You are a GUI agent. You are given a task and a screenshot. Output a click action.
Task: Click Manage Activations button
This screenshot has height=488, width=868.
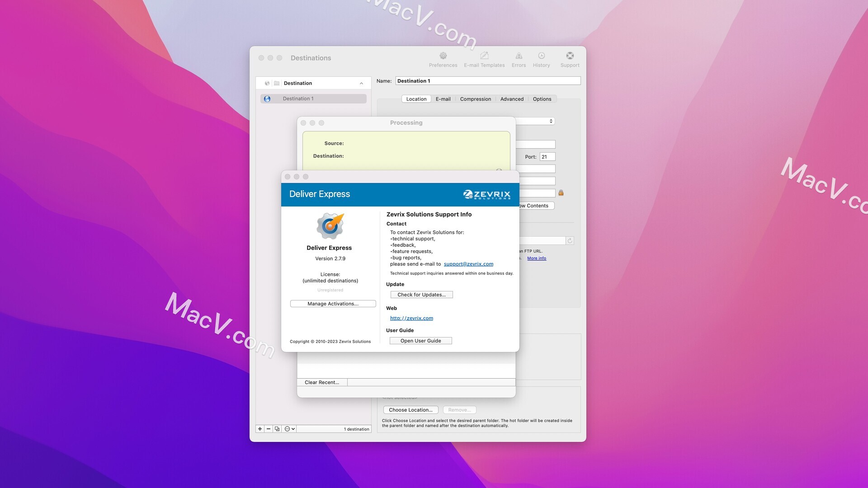(x=333, y=304)
